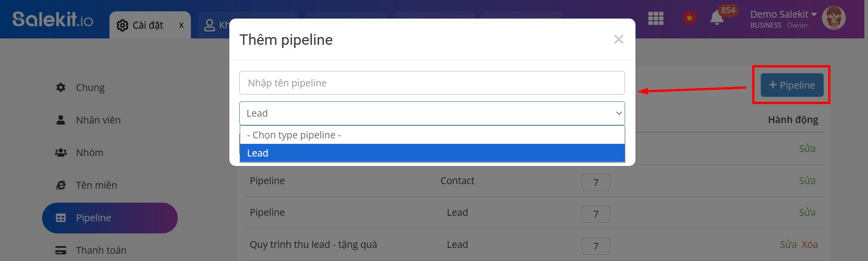Click the Nhập tên pipeline input field
The image size is (868, 261).
[432, 82]
